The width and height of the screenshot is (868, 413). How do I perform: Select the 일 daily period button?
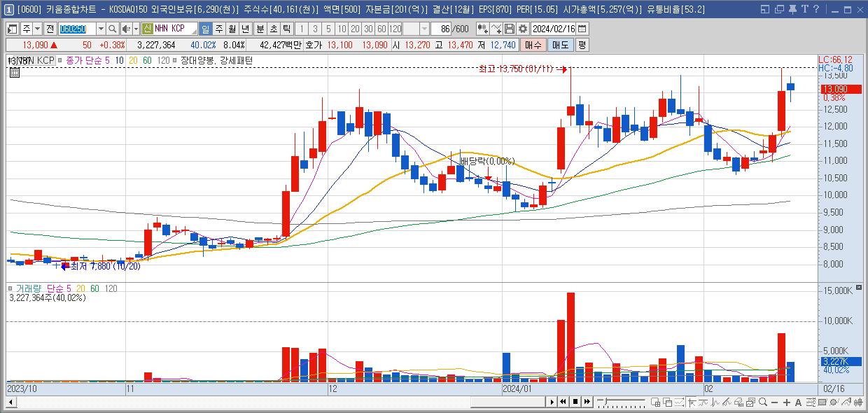point(205,29)
